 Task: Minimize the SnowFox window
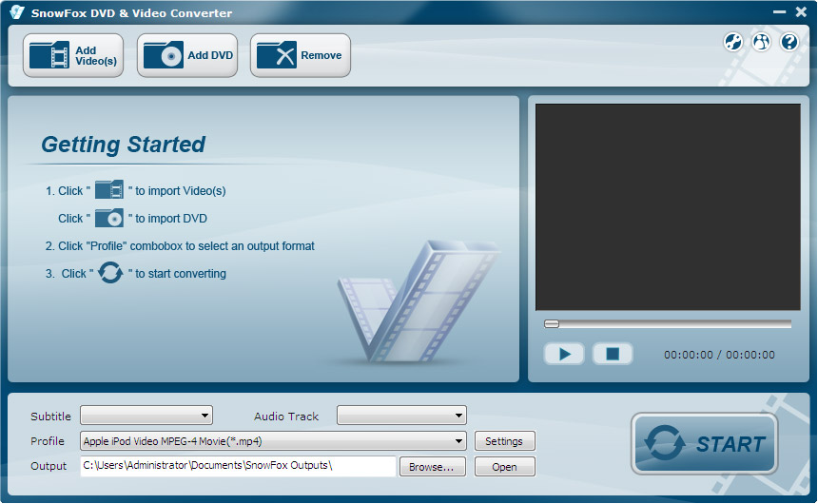[779, 11]
